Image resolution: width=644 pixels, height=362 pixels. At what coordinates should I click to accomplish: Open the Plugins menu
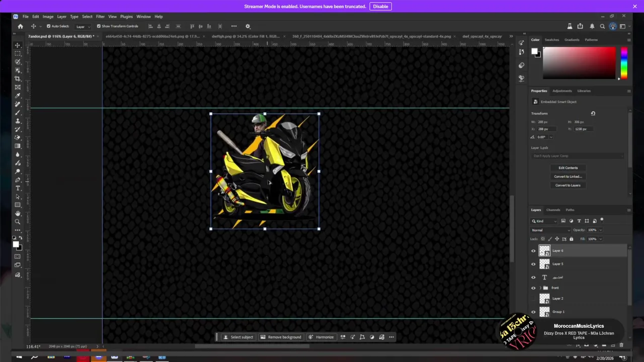tap(126, 17)
